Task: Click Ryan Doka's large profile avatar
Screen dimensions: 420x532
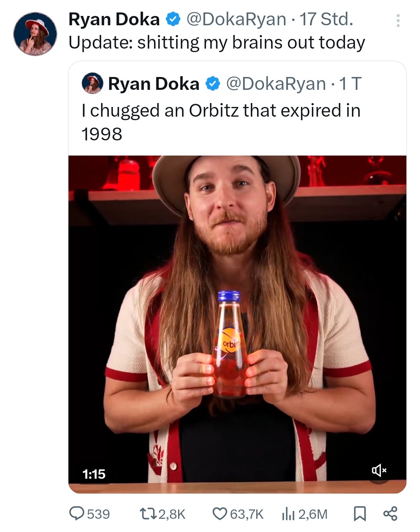Action: pos(35,34)
